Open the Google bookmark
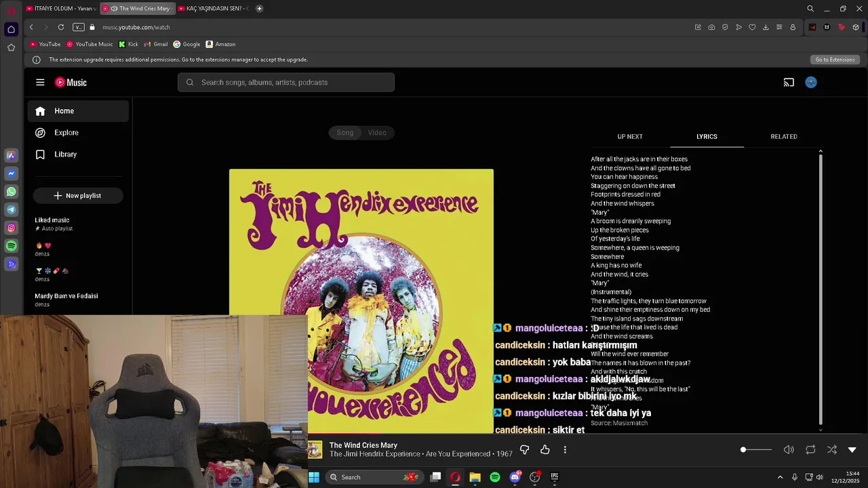Viewport: 868px width, 488px height. point(186,44)
